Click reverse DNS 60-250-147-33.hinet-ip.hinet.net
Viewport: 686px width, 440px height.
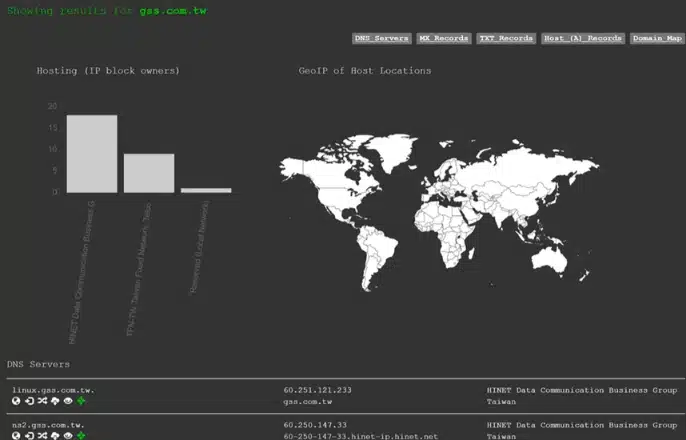pos(360,436)
